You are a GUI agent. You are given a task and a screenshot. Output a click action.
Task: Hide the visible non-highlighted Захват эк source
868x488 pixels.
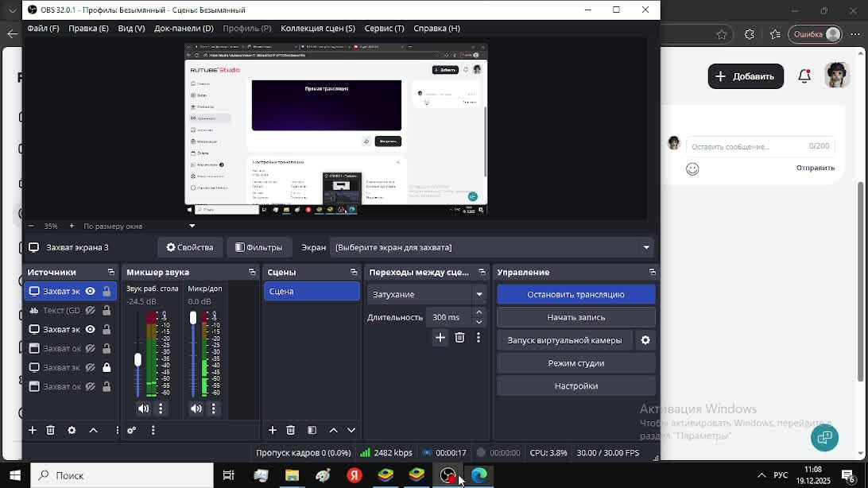[91, 329]
